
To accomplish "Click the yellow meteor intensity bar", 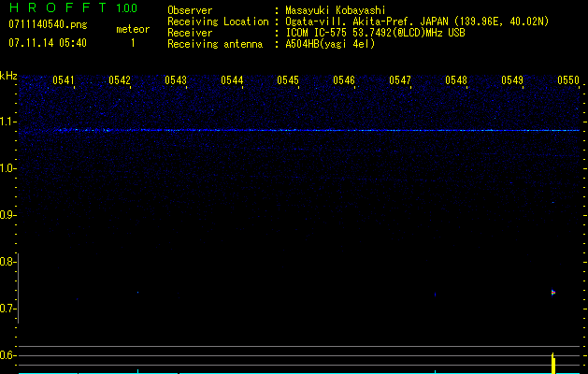I will pos(553,363).
